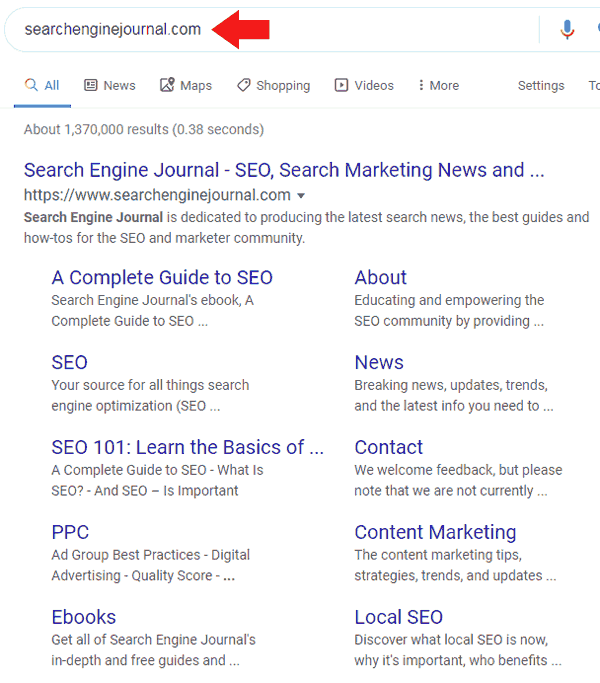Click the microphone voice search icon
The width and height of the screenshot is (600, 683).
567,30
